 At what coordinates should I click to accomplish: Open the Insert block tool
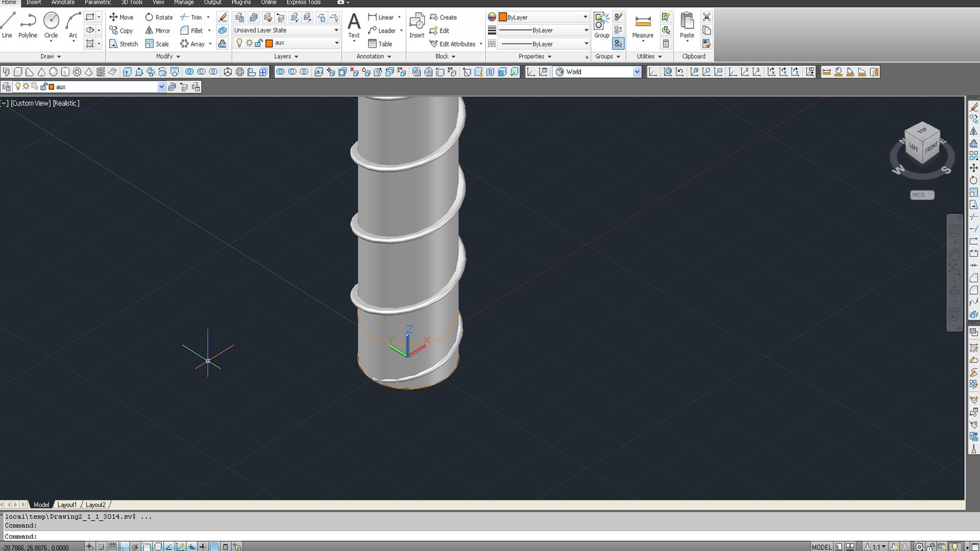coord(416,26)
